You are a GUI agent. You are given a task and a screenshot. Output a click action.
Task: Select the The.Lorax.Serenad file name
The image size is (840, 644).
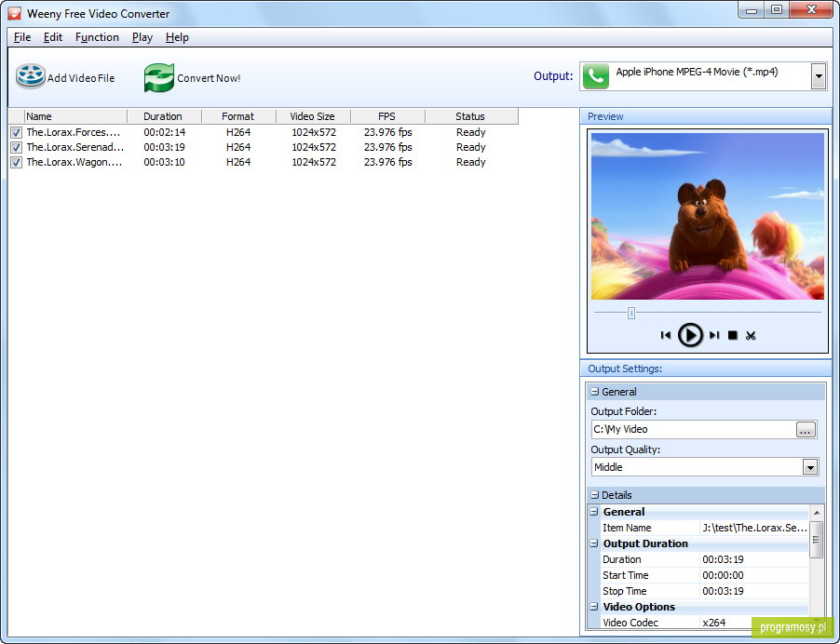pyautogui.click(x=75, y=147)
